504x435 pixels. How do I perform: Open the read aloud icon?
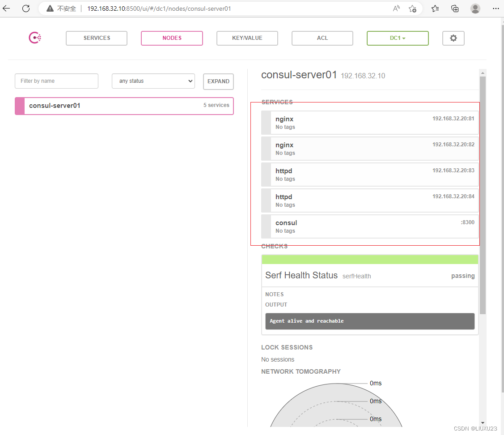(396, 9)
